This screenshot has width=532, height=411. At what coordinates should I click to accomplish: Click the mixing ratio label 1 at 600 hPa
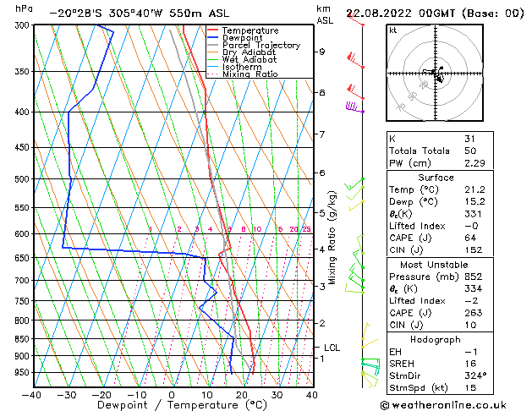(x=151, y=229)
